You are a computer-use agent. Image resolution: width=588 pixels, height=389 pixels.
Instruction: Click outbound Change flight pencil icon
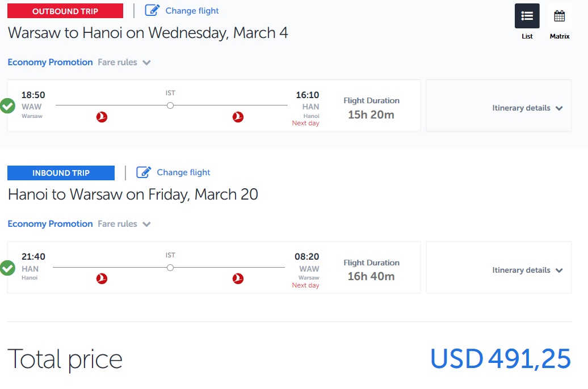(x=152, y=10)
